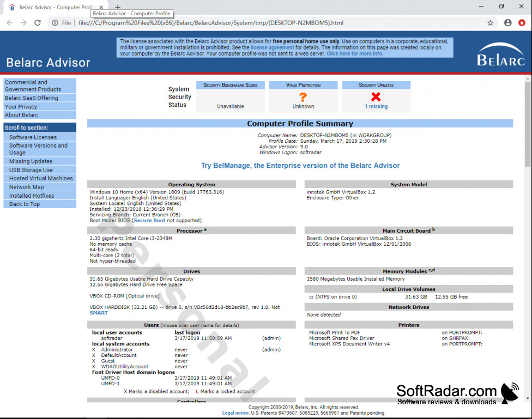532x419 pixels.
Task: Click the red X Security Updates icon
Action: click(376, 97)
